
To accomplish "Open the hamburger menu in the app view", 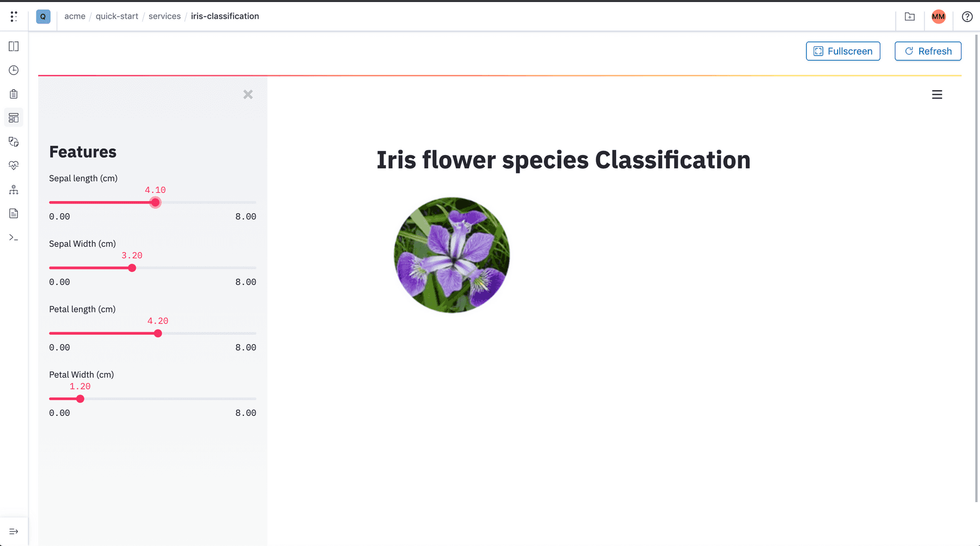I will [x=937, y=94].
